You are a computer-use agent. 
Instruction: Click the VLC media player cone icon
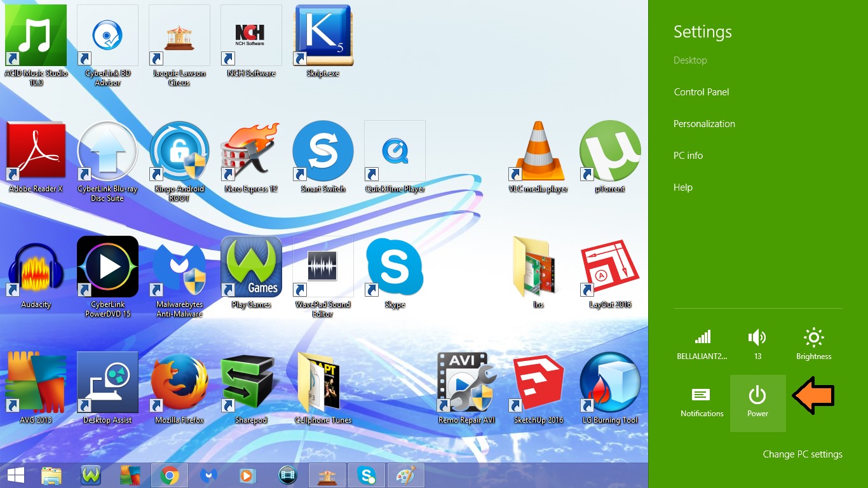point(538,156)
